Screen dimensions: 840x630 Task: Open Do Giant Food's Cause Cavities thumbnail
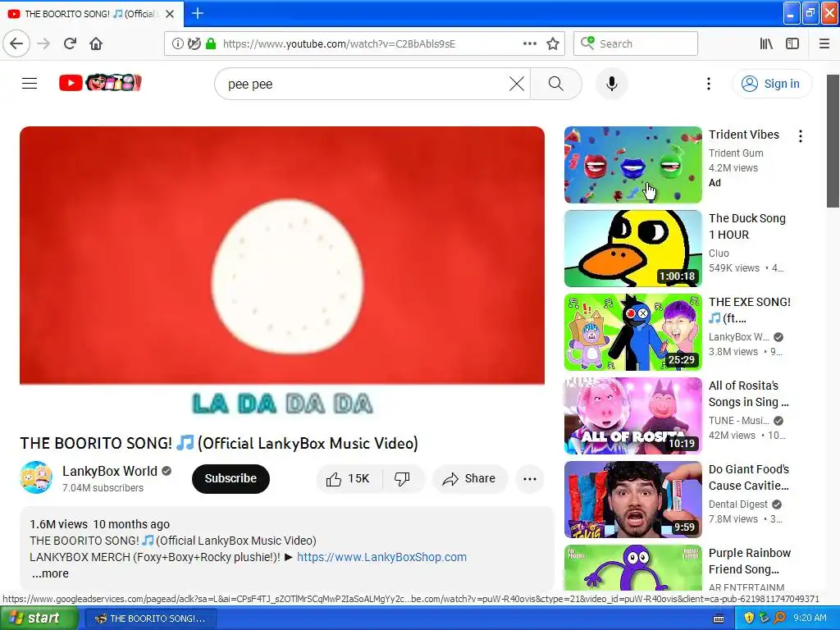(632, 500)
